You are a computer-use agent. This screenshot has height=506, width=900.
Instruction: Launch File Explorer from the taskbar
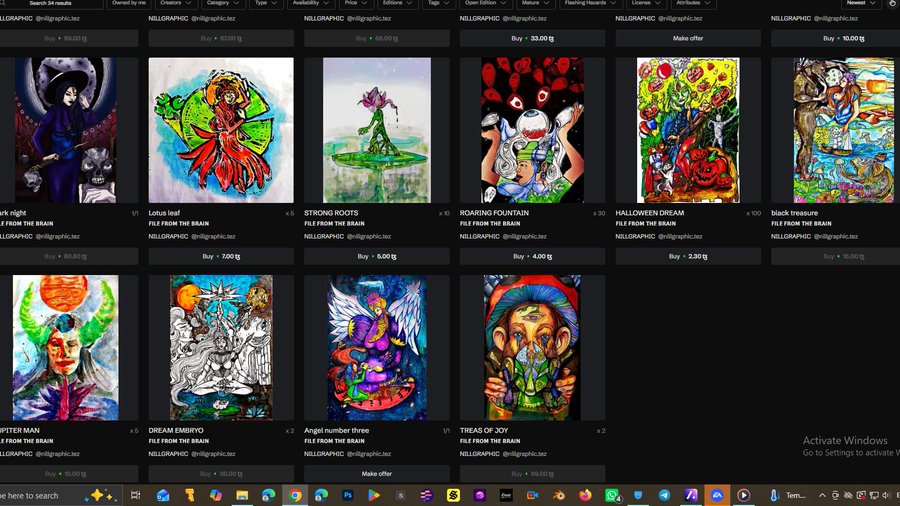pos(242,495)
